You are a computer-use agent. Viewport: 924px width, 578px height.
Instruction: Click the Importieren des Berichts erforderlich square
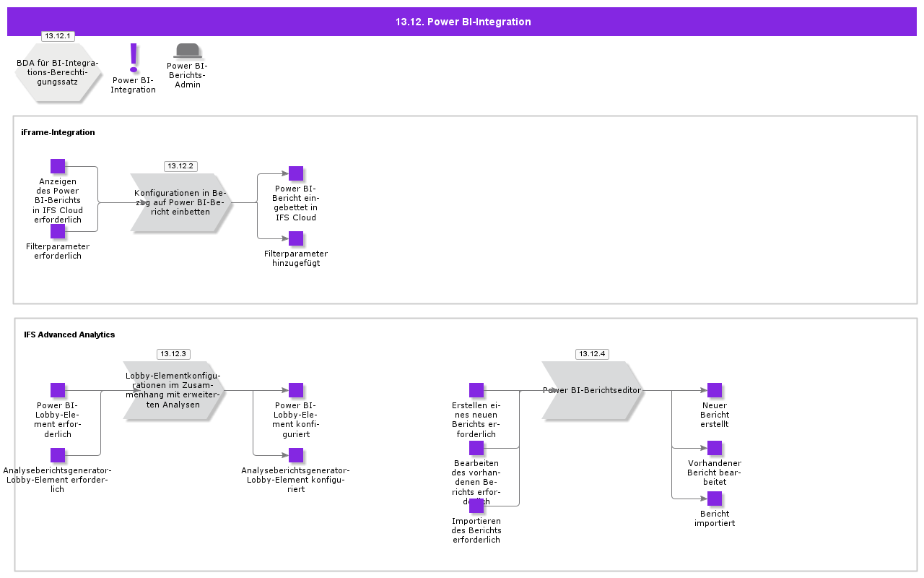coord(476,506)
